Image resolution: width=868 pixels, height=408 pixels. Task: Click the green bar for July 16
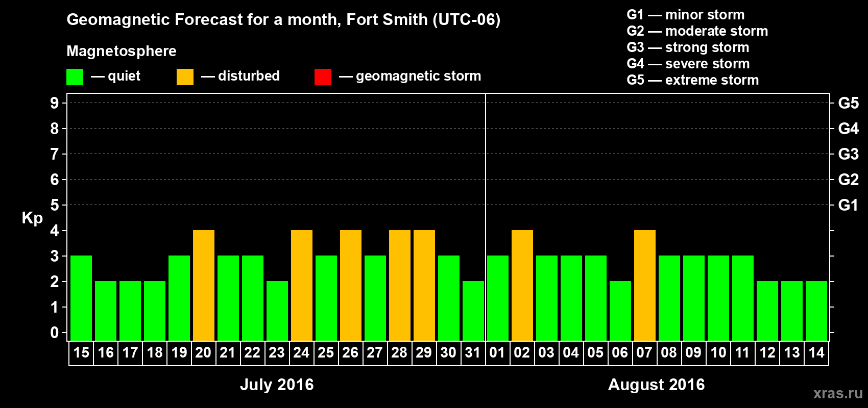[x=106, y=311]
